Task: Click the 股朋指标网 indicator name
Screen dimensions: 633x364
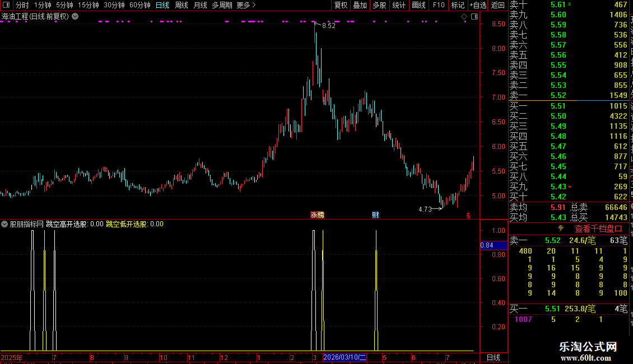Action: (26, 224)
